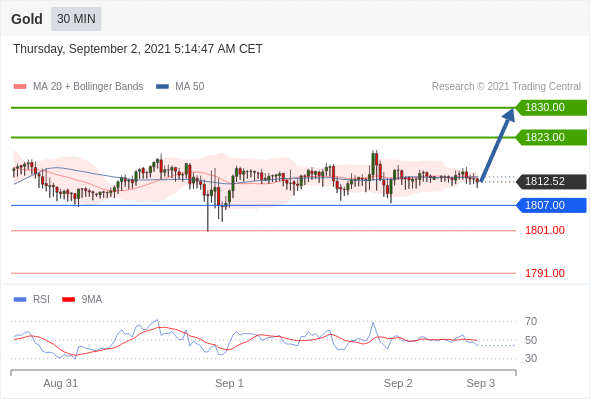Toggle MA 20 + Bollinger Bands legend swatch
Image resolution: width=590 pixels, height=400 pixels.
20,87
